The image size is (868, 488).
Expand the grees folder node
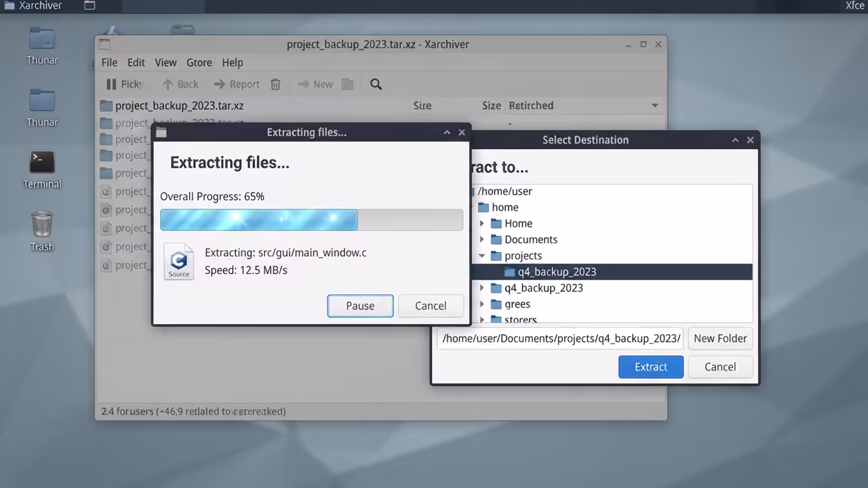482,304
